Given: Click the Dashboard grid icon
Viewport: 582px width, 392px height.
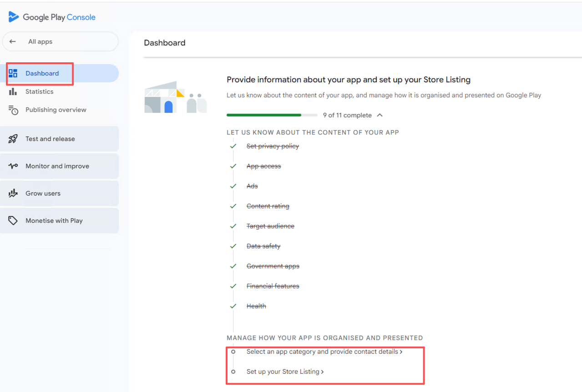Looking at the screenshot, I should point(13,73).
